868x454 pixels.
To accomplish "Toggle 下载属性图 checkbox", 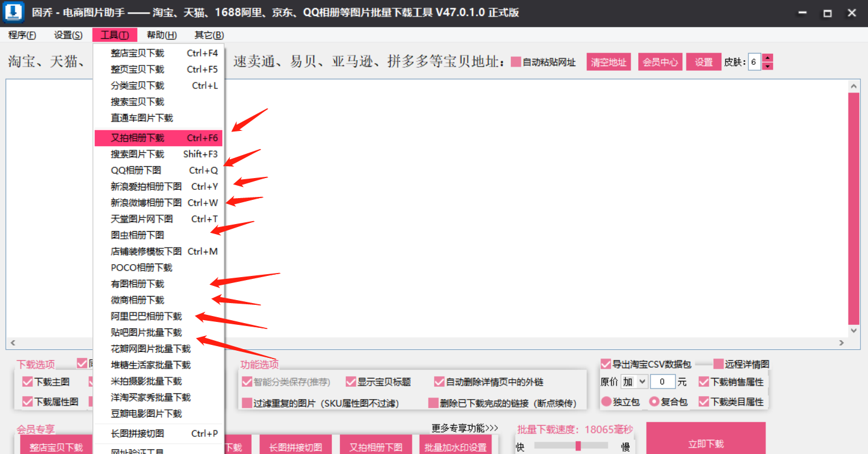I will pos(27,402).
